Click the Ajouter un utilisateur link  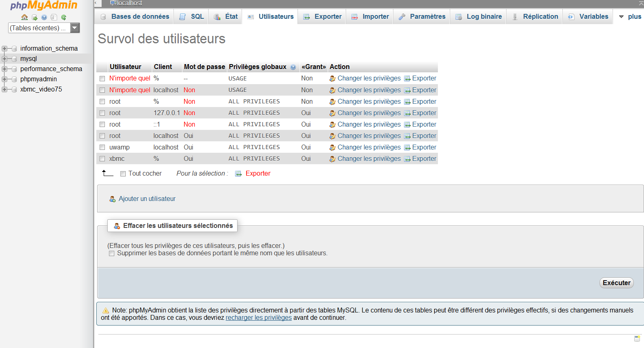[147, 199]
